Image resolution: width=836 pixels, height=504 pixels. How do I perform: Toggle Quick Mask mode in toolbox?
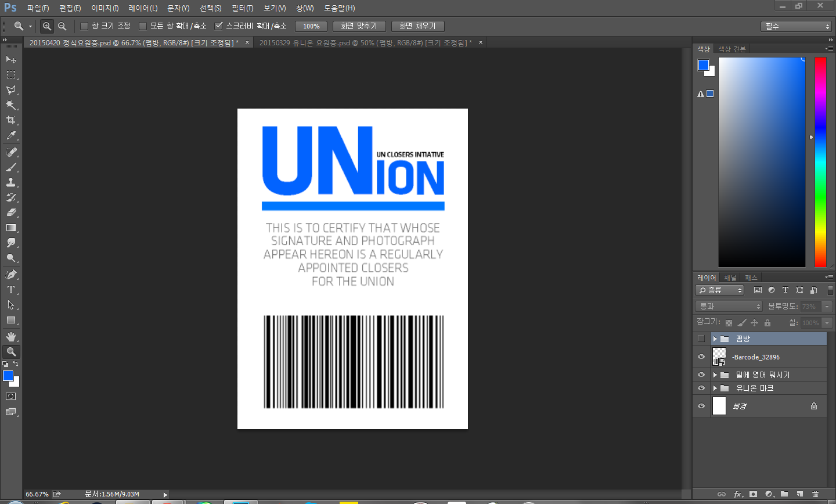[x=11, y=397]
